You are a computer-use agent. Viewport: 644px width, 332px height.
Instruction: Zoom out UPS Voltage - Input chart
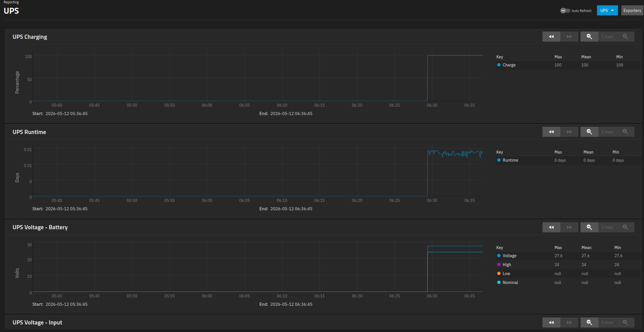pos(589,323)
